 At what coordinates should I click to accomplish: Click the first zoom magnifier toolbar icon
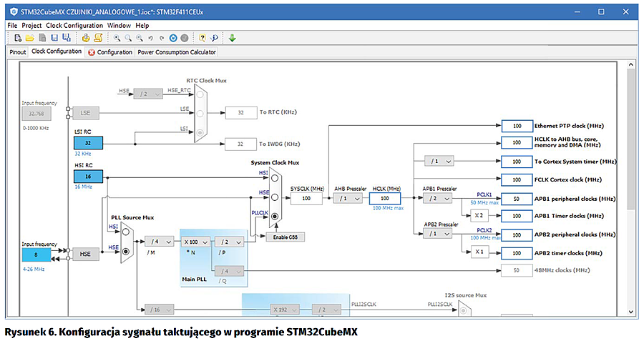[117, 37]
